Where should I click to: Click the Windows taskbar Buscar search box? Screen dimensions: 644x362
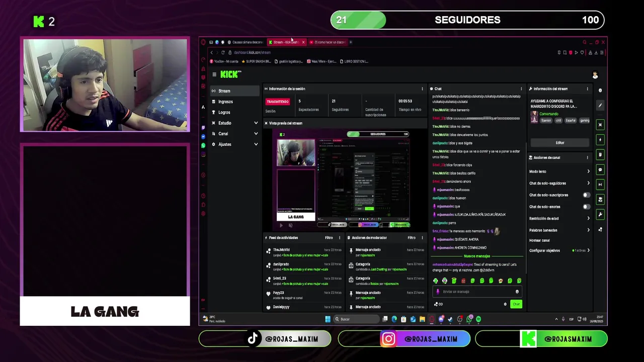[x=356, y=319]
